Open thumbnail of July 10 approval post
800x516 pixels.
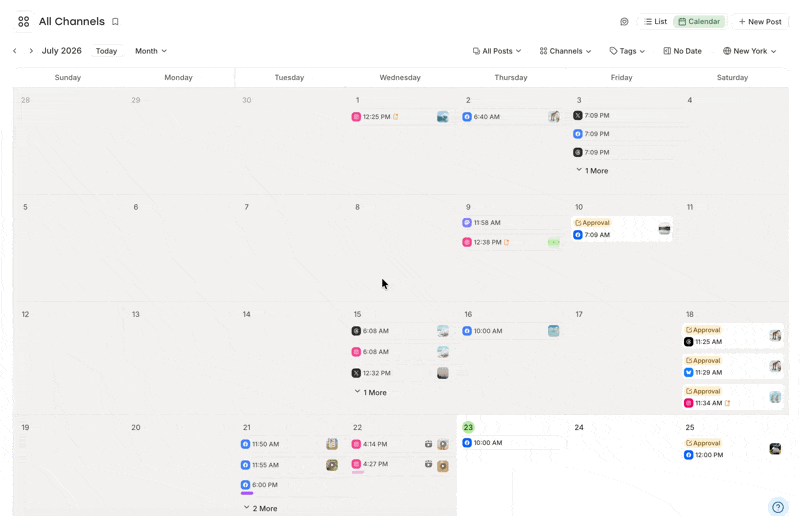pos(664,229)
